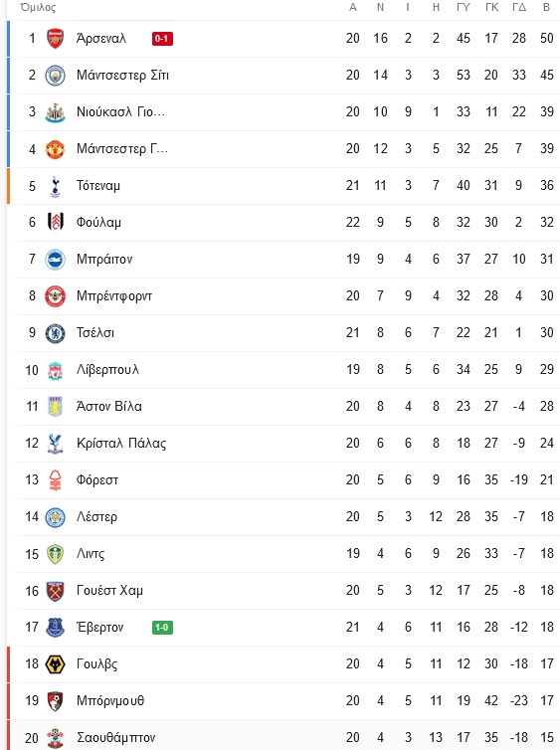The image size is (560, 750).
Task: Click Everton's green 1-0 result badge
Action: (x=162, y=628)
